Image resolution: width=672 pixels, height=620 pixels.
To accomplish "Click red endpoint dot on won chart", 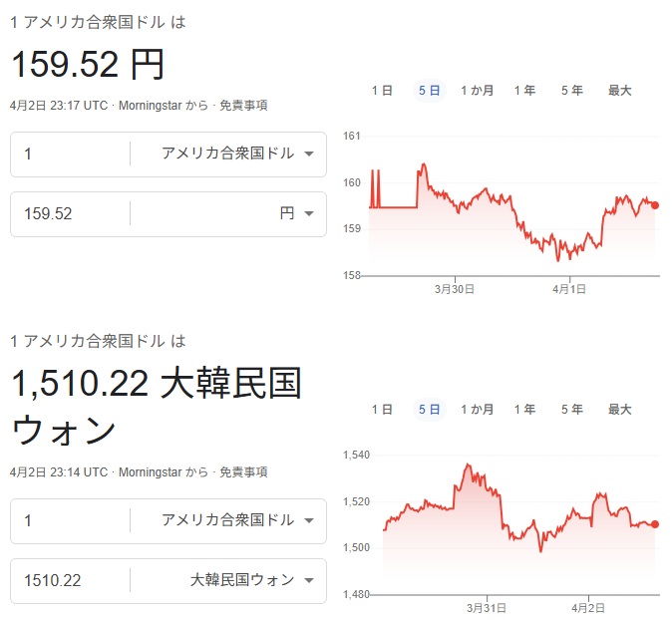I will [655, 524].
